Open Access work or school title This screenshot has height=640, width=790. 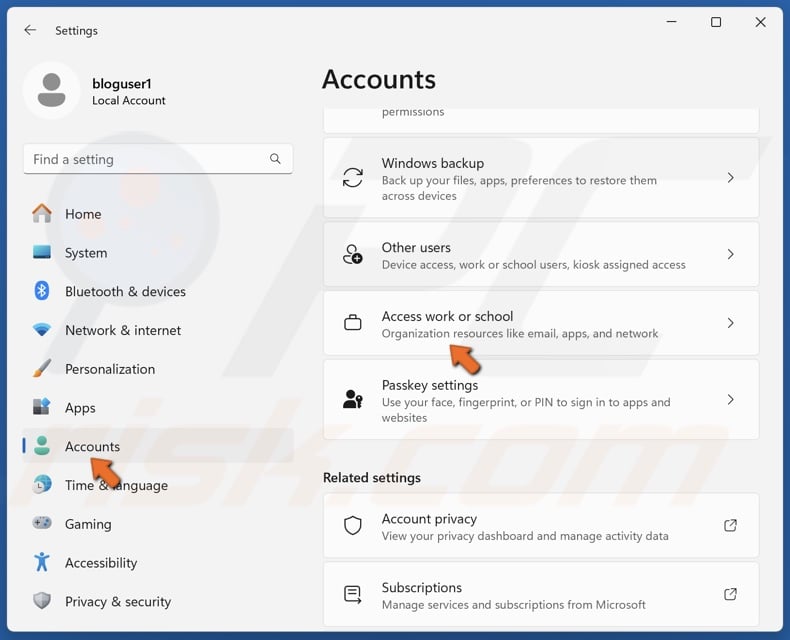447,316
